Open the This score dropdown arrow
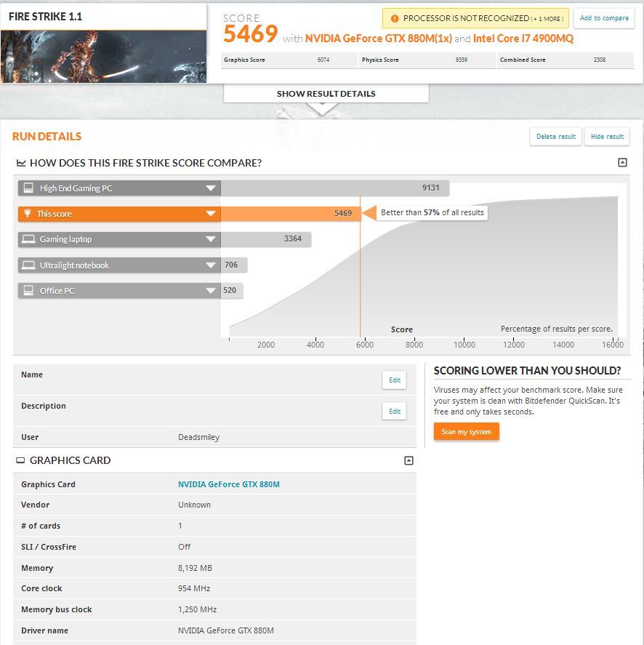This screenshot has height=645, width=644. pyautogui.click(x=211, y=214)
